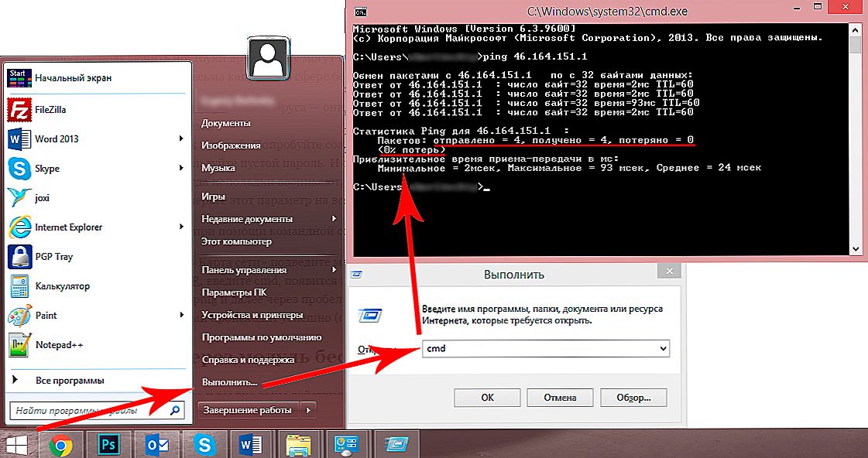
Task: Open File Explorer from the taskbar
Action: pyautogui.click(x=299, y=445)
